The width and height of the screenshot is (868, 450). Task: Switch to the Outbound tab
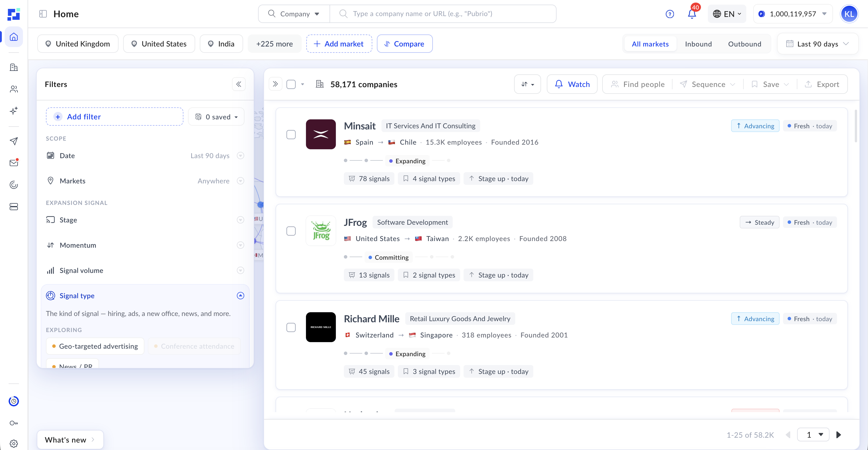pos(745,44)
